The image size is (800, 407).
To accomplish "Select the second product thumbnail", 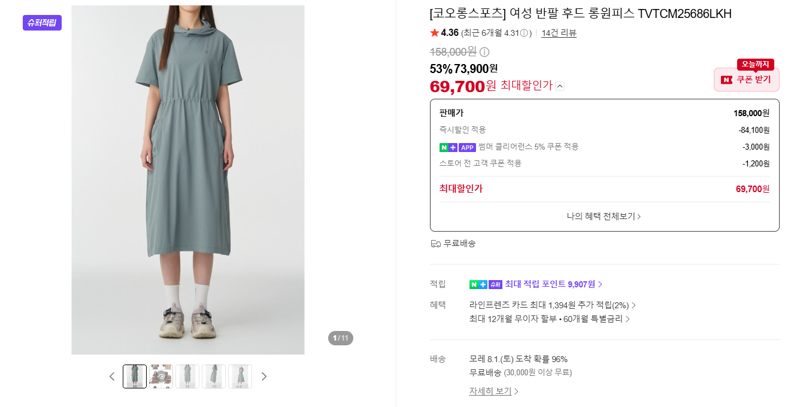I will (161, 376).
